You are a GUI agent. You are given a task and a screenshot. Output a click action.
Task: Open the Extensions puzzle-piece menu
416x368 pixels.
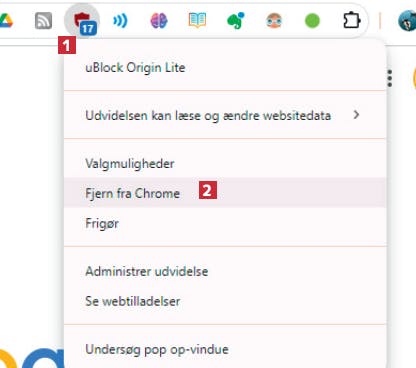click(351, 21)
